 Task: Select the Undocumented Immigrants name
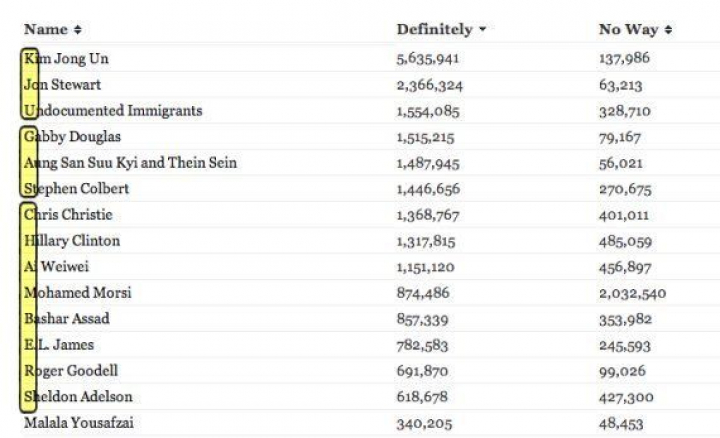(x=112, y=111)
